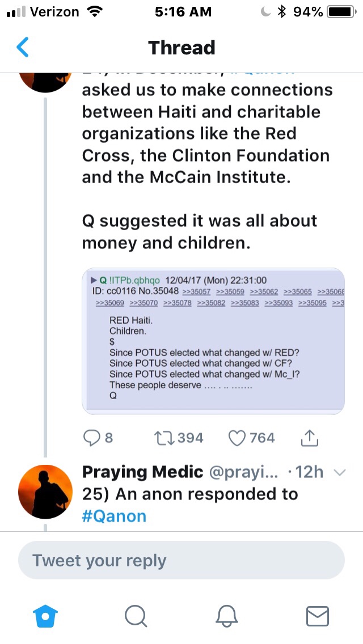
Task: Focus the Tweet your reply field
Action: (181, 560)
